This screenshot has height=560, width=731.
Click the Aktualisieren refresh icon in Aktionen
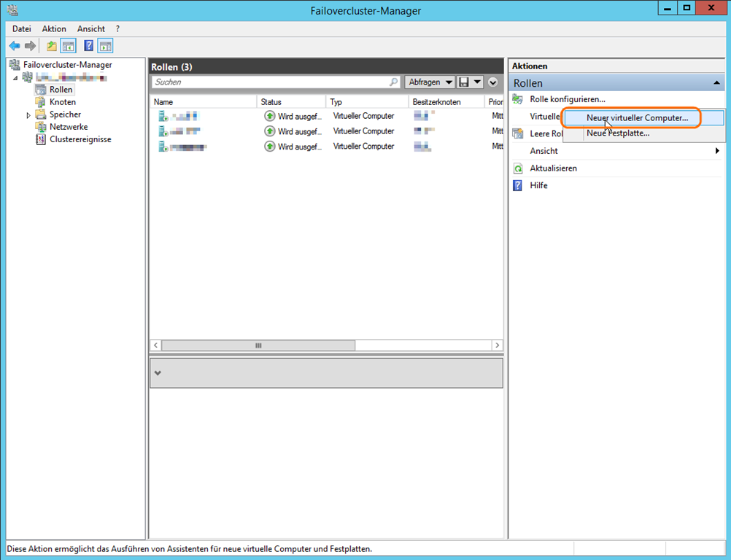point(518,168)
